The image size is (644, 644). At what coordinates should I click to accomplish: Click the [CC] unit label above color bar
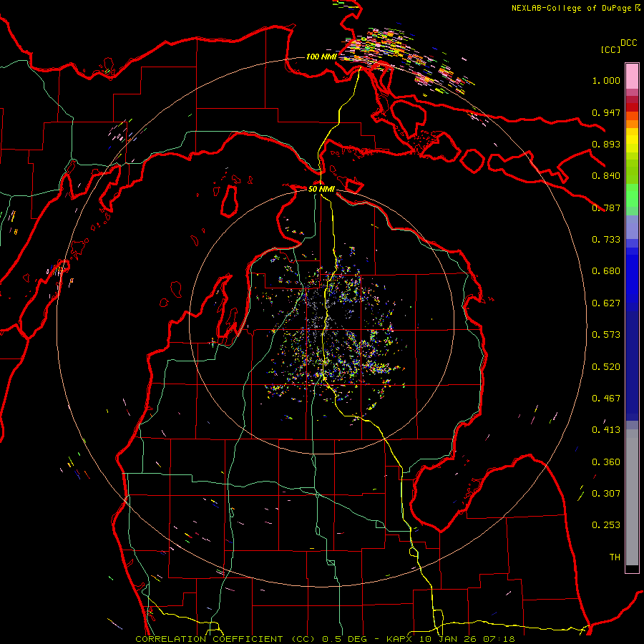[x=610, y=49]
